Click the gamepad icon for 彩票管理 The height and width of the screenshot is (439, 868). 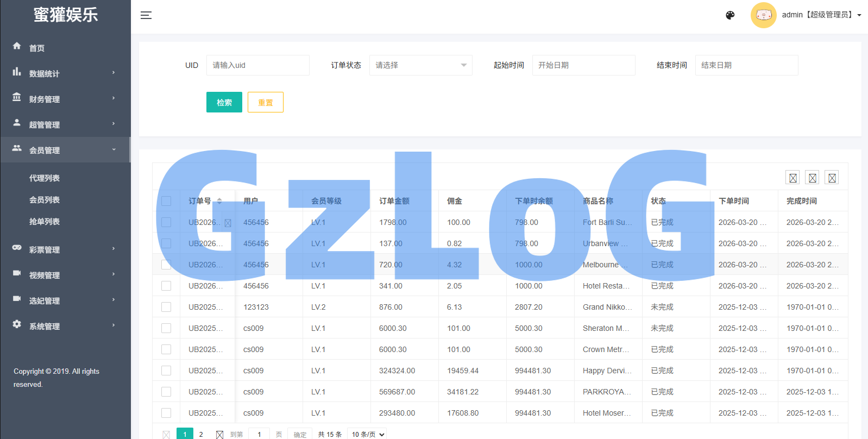coord(17,248)
